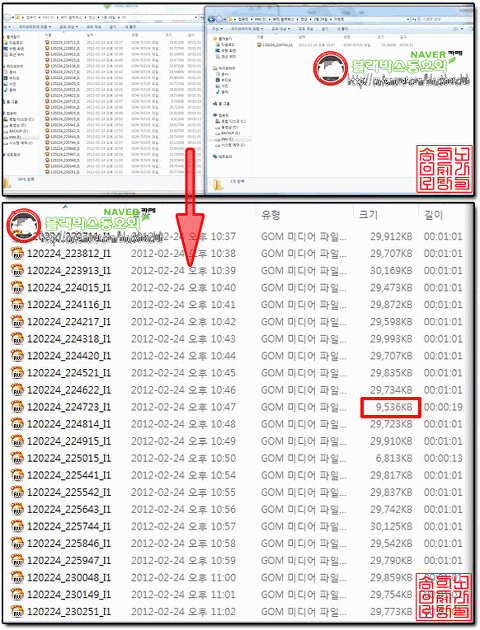Expand the address bar history dropdown in right window
The height and width of the screenshot is (630, 480).
408,19
